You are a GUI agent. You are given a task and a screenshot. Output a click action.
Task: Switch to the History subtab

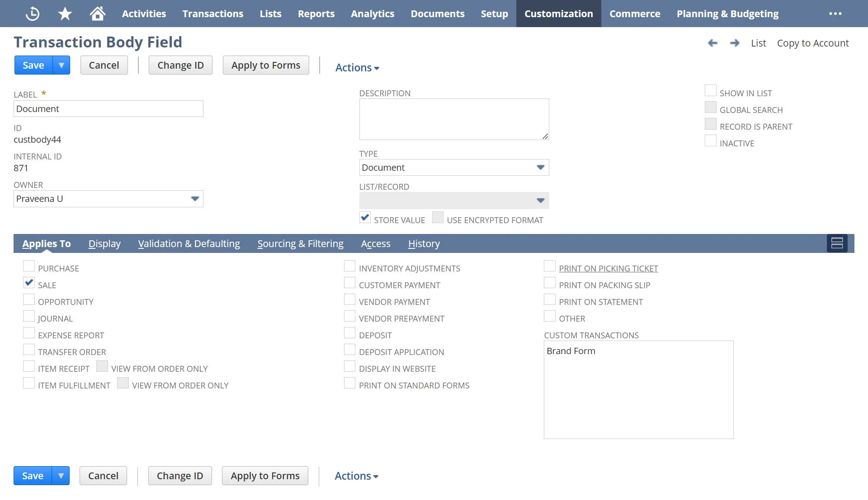(x=424, y=243)
